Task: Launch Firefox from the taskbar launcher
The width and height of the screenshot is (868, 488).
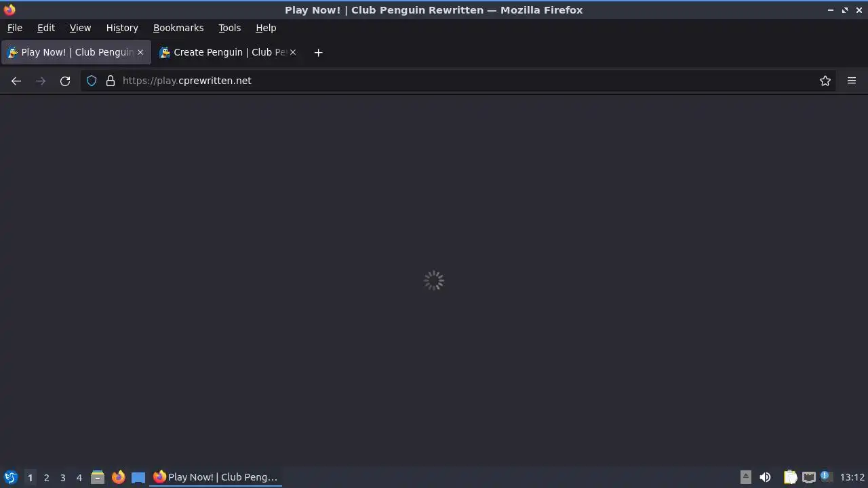Action: (118, 477)
